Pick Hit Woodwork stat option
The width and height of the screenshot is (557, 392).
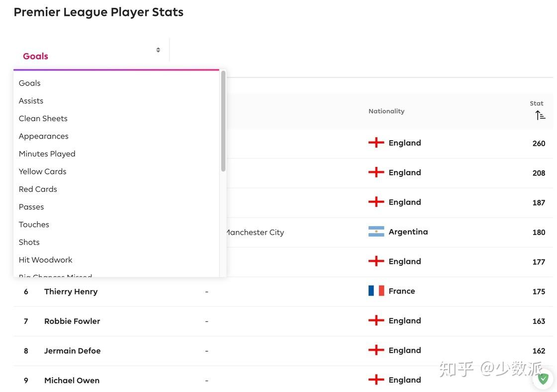[45, 260]
